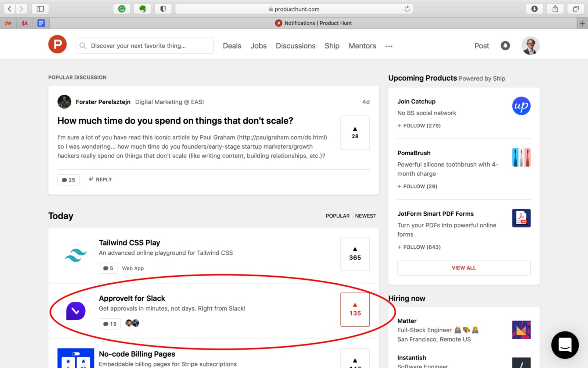
Task: Follow JotForm Smart PDF Forms (643)
Action: [x=419, y=247]
